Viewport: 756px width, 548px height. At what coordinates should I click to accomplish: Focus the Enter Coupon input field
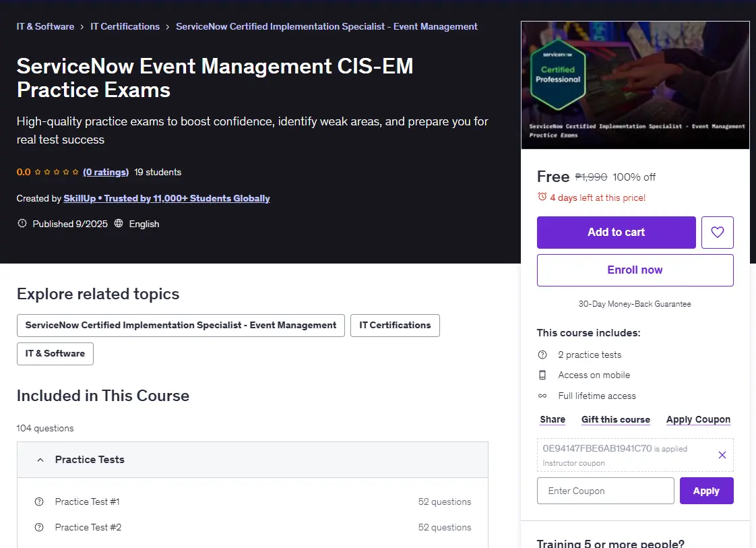point(606,491)
